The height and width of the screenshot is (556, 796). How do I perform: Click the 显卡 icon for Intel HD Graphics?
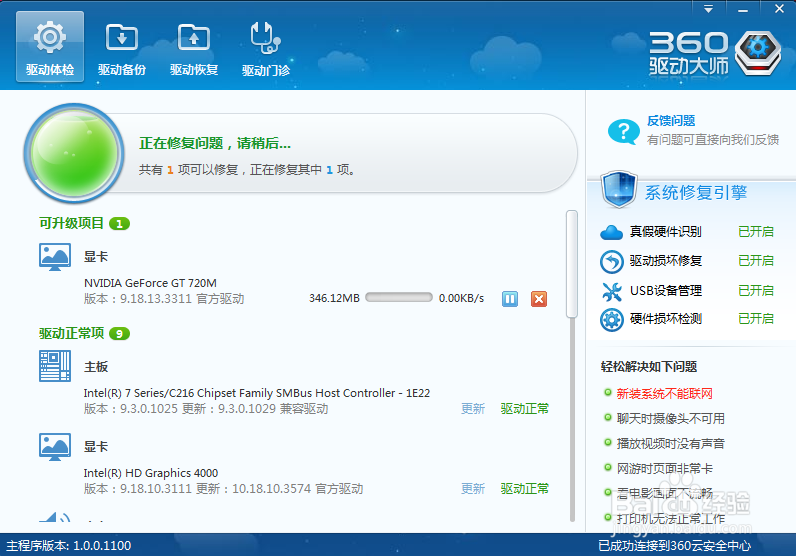55,447
